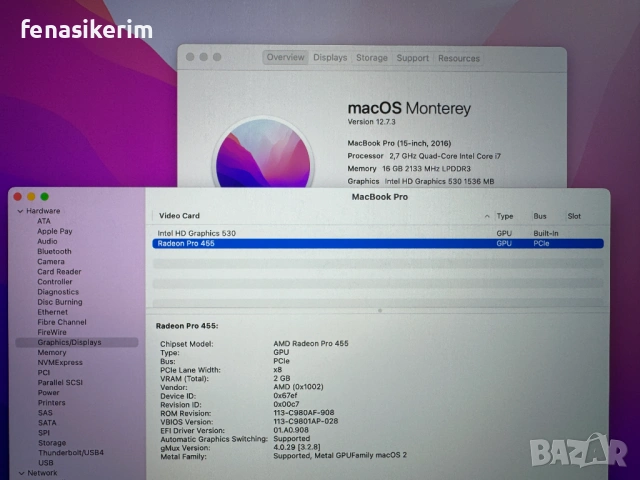Select Memory in the sidebar

click(x=52, y=352)
